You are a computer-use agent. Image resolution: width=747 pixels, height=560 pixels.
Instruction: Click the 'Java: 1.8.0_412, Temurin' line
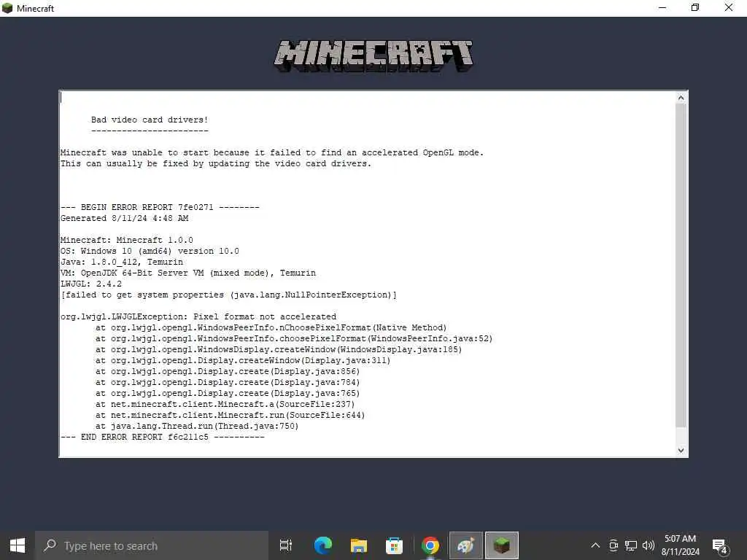pos(122,262)
